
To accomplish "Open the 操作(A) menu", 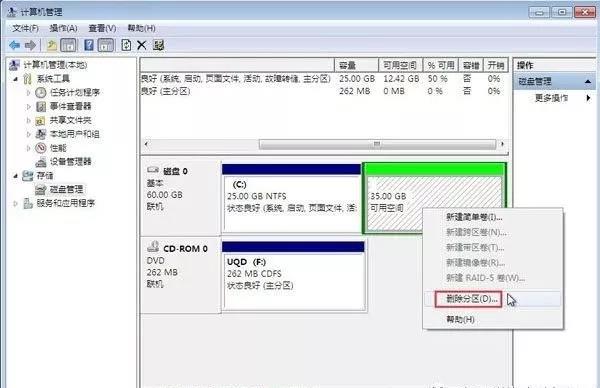I will click(64, 28).
